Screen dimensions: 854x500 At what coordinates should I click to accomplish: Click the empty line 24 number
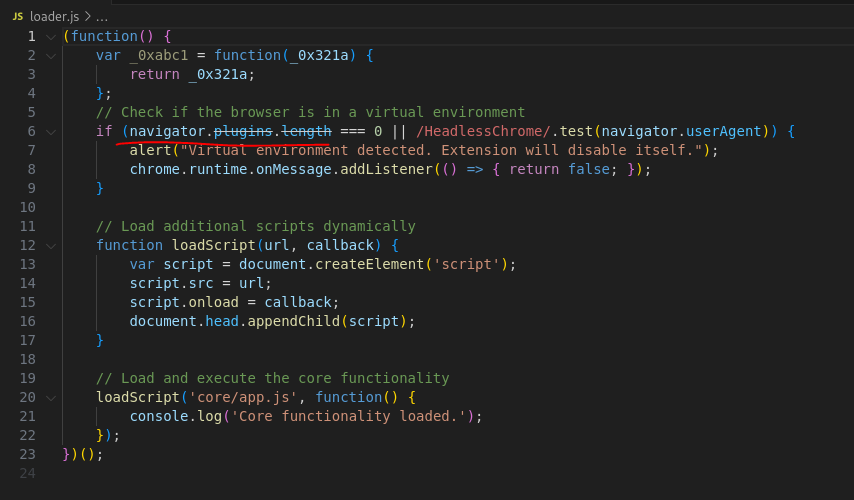(27, 473)
